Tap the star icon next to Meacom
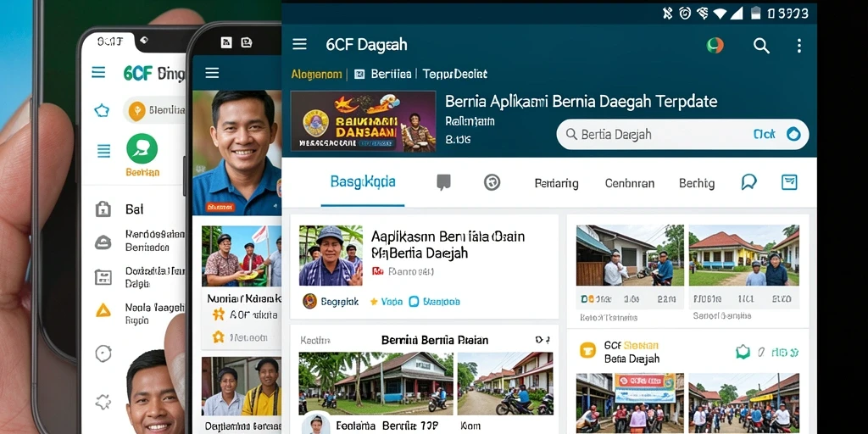 coord(219,337)
